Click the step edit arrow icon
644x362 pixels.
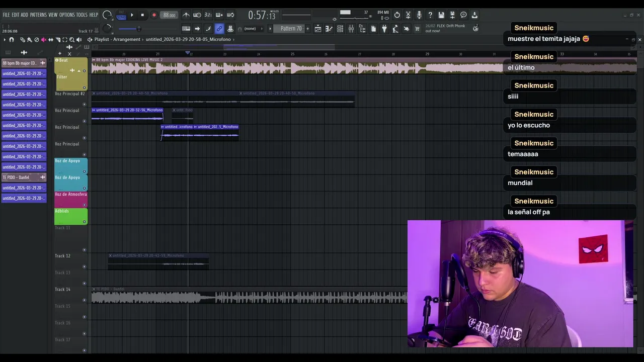point(197,29)
